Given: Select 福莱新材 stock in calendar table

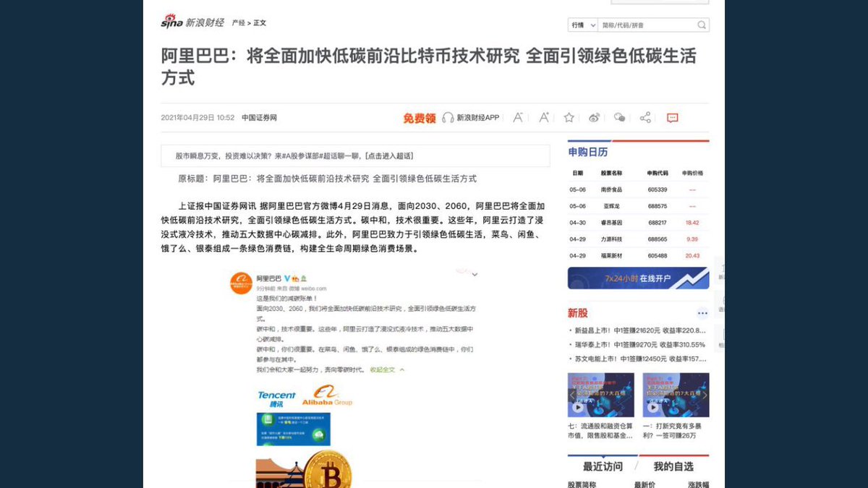Looking at the screenshot, I should 611,256.
